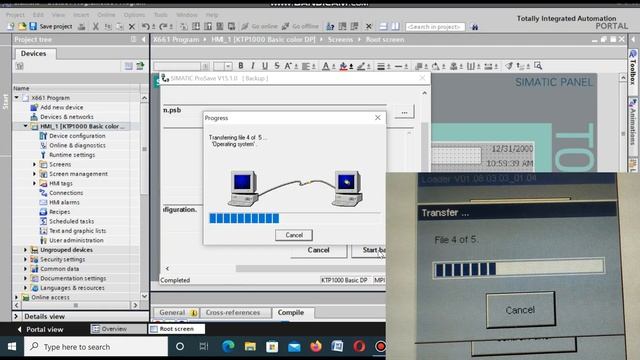This screenshot has width=640, height=360.
Task: Click the Italic formatting icon
Action: [x=253, y=66]
